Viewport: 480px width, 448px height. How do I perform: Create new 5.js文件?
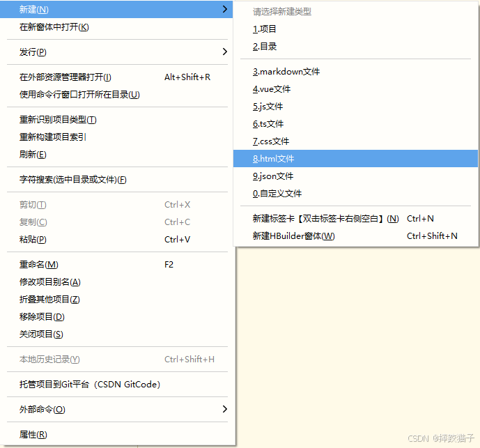pos(356,107)
